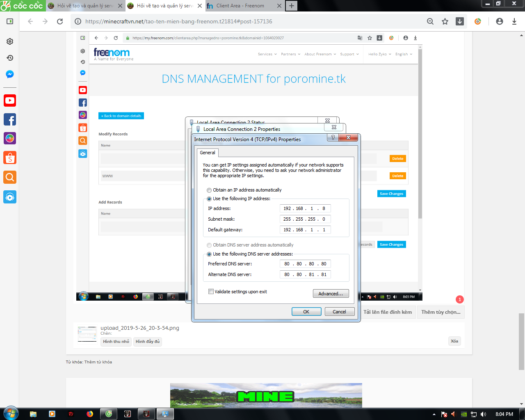Select the General tab in TCP/IPv4 dialog

(208, 153)
